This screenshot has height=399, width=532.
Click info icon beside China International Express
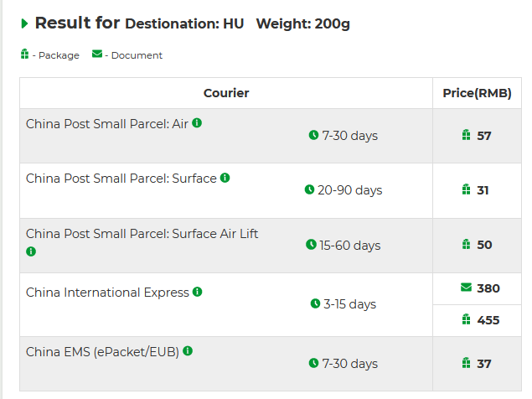(x=197, y=292)
